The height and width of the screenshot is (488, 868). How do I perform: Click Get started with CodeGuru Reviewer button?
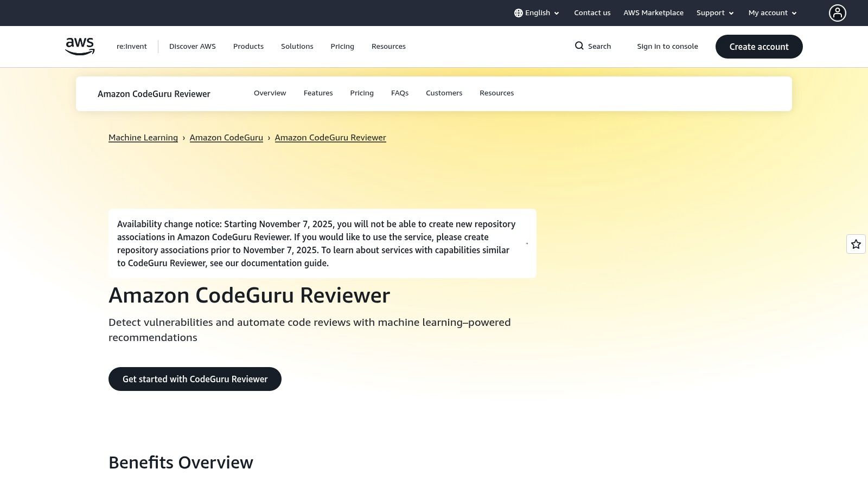pyautogui.click(x=195, y=379)
